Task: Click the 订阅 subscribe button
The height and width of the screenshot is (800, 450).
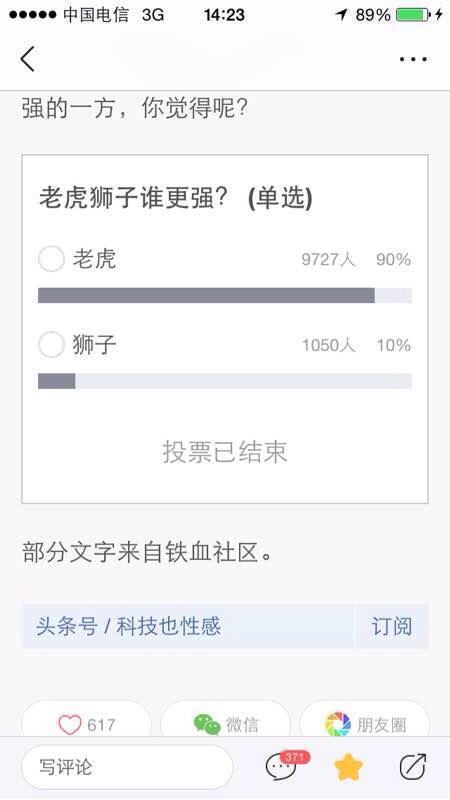Action: pyautogui.click(x=391, y=627)
